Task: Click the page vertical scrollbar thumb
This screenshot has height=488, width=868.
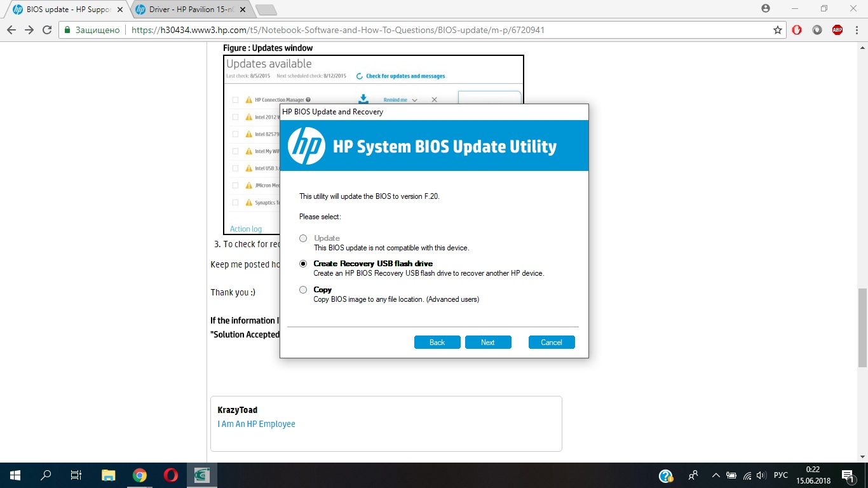Action: coord(862,327)
